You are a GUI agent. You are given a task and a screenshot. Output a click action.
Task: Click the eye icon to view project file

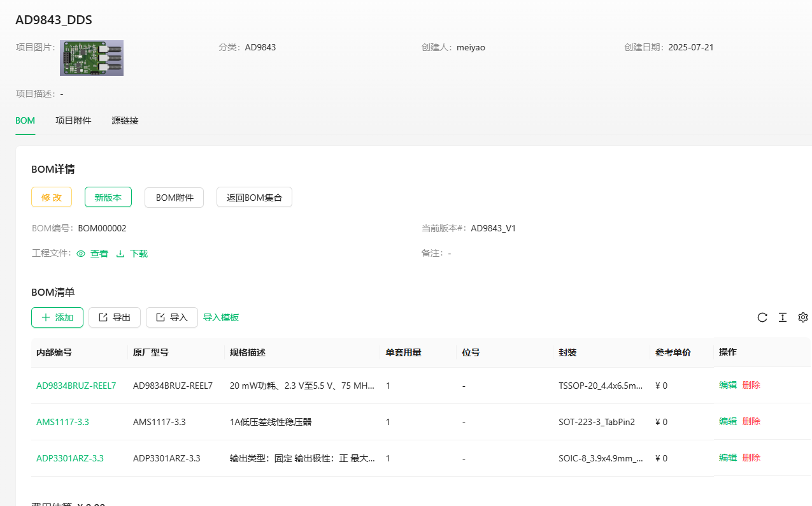pos(81,254)
